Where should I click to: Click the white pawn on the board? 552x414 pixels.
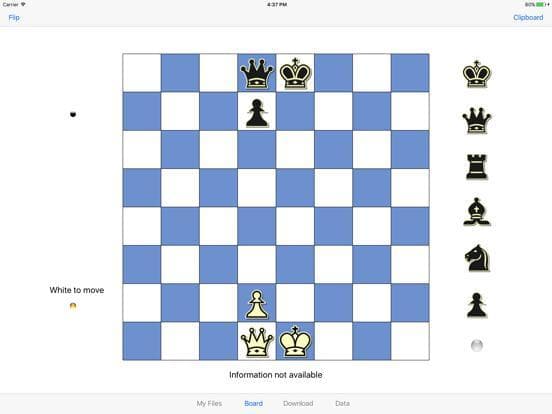[x=257, y=305]
